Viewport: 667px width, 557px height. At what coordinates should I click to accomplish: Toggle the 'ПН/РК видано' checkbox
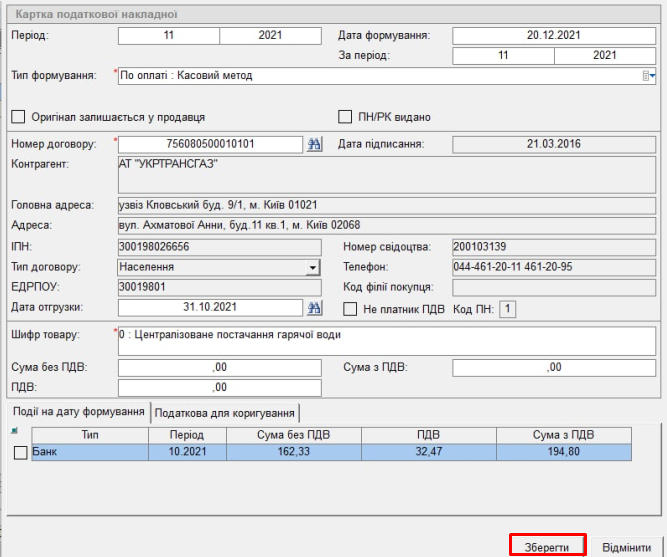click(x=348, y=117)
